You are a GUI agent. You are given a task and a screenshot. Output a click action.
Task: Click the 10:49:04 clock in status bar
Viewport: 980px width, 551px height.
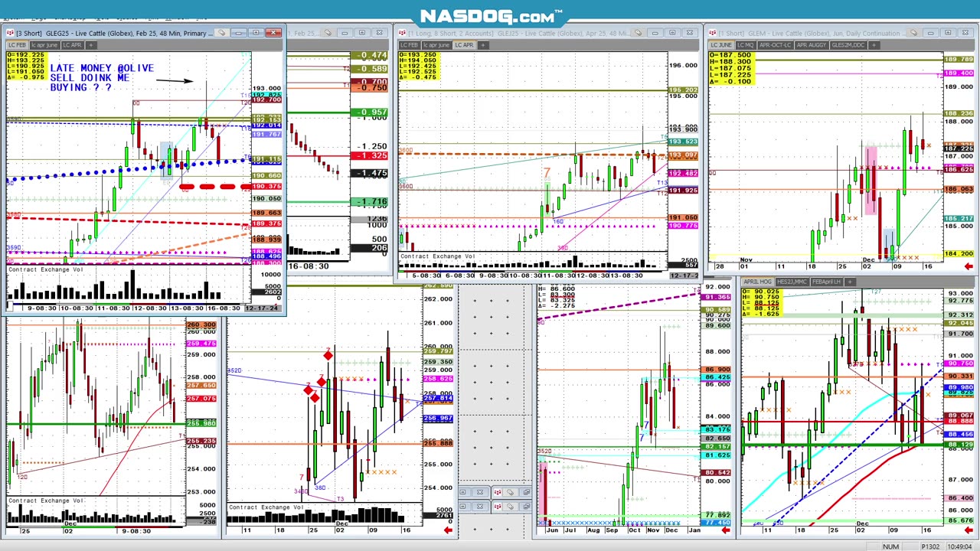959,546
